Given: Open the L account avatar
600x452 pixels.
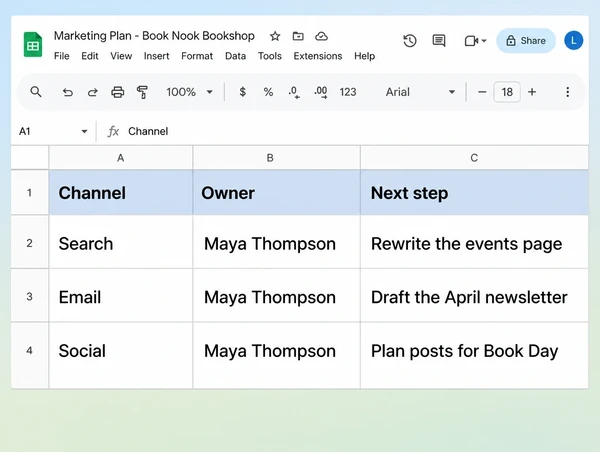Looking at the screenshot, I should tap(573, 41).
